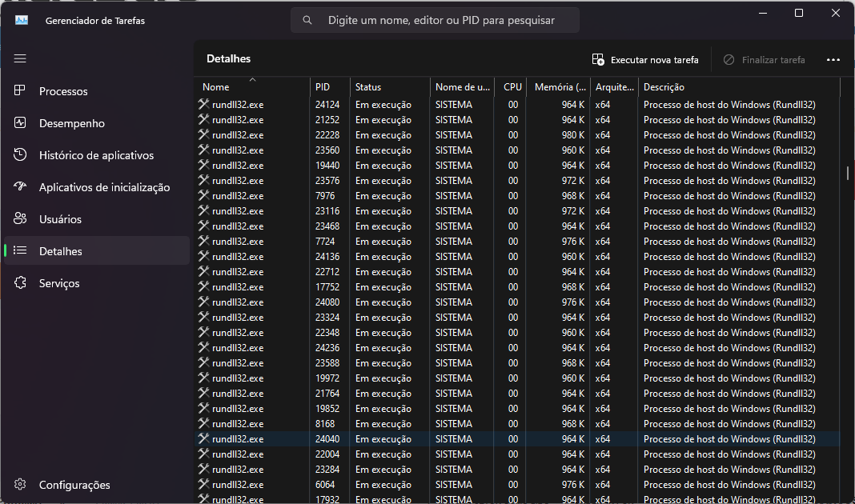
Task: Click the vertical scrollbar thumb
Action: tap(847, 174)
